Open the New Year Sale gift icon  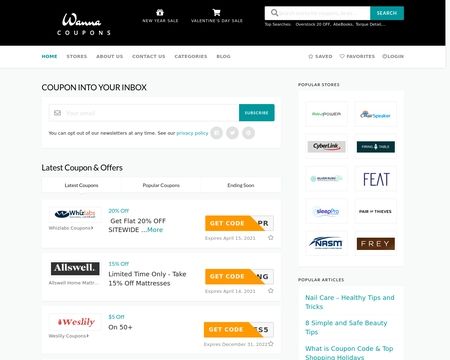(160, 12)
